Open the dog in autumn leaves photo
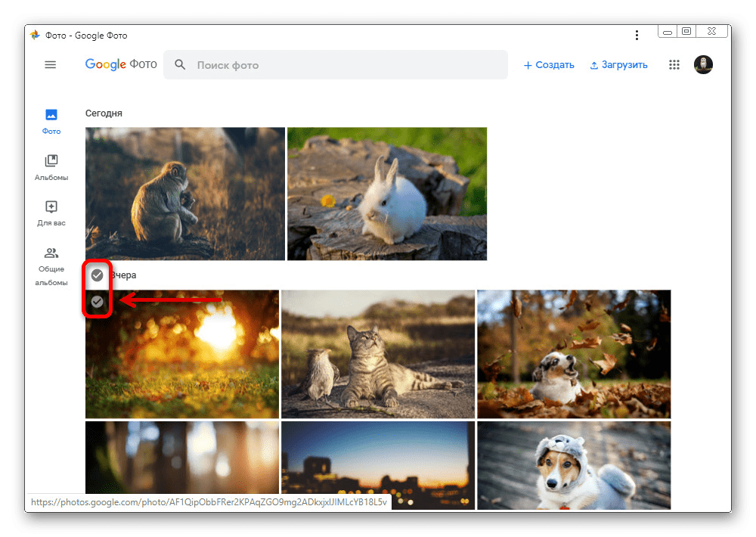Screen dimensions: 756x537 pyautogui.click(x=574, y=354)
